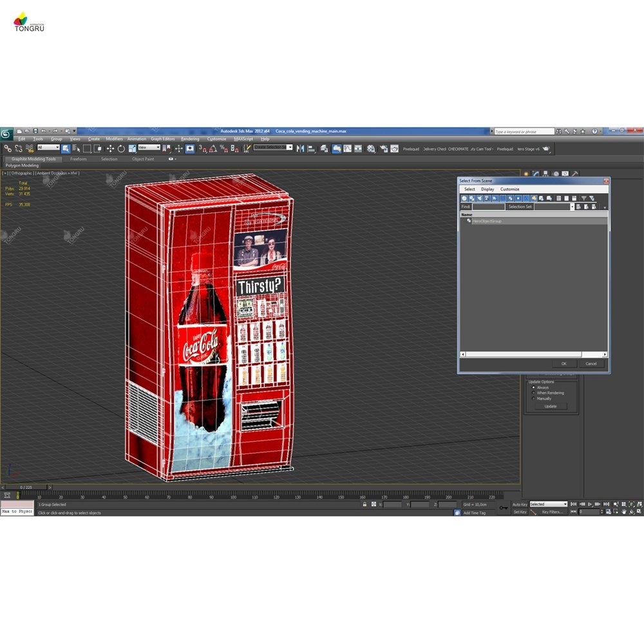Select the Select and Move tool

[111, 149]
